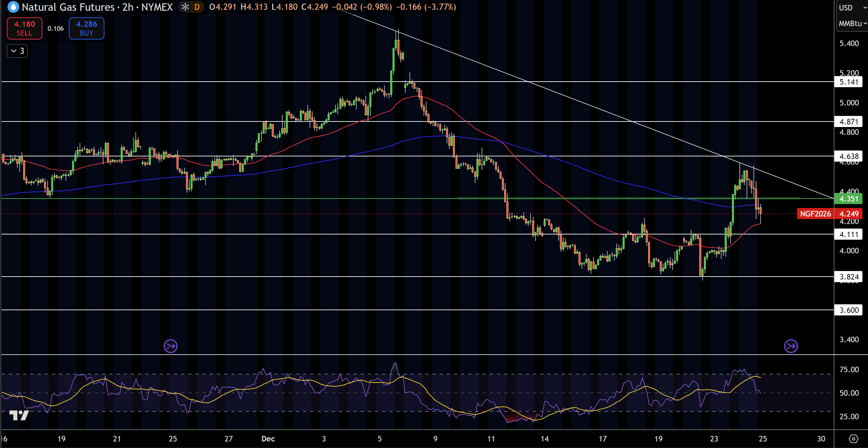Click the Natural Gas Futures symbol title
Image resolution: width=868 pixels, height=448 pixels.
pyautogui.click(x=68, y=7)
